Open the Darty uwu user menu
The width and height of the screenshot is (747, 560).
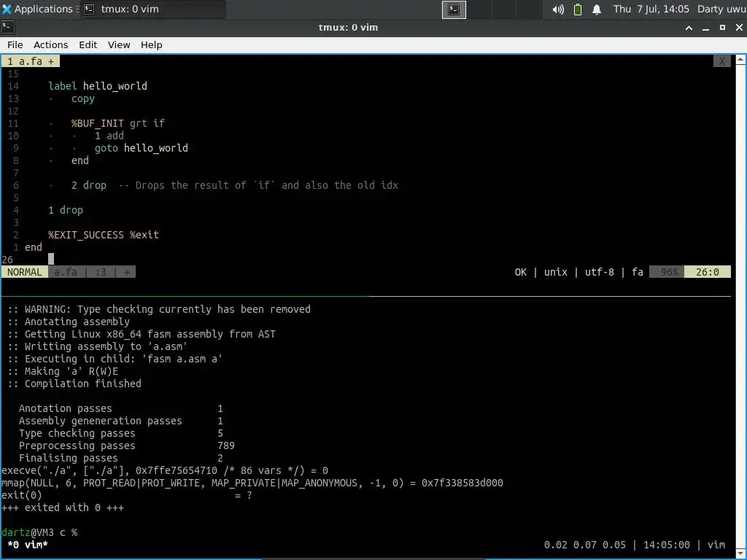click(721, 9)
